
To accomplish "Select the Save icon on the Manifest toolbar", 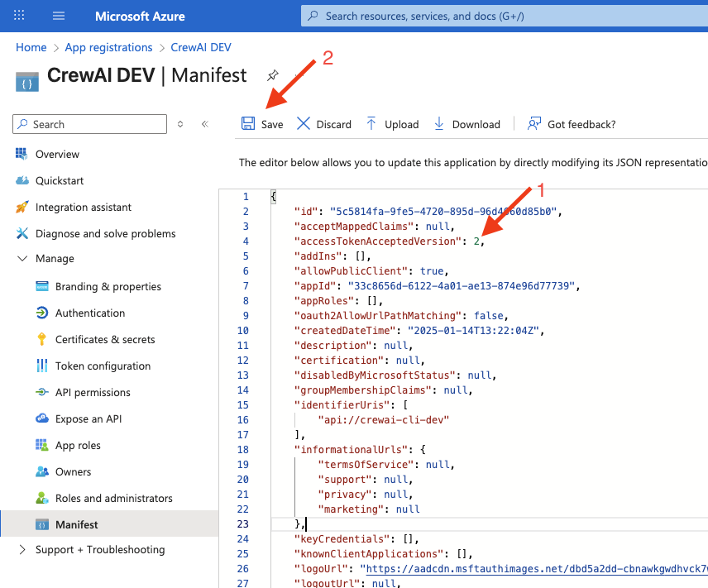I will click(x=249, y=124).
